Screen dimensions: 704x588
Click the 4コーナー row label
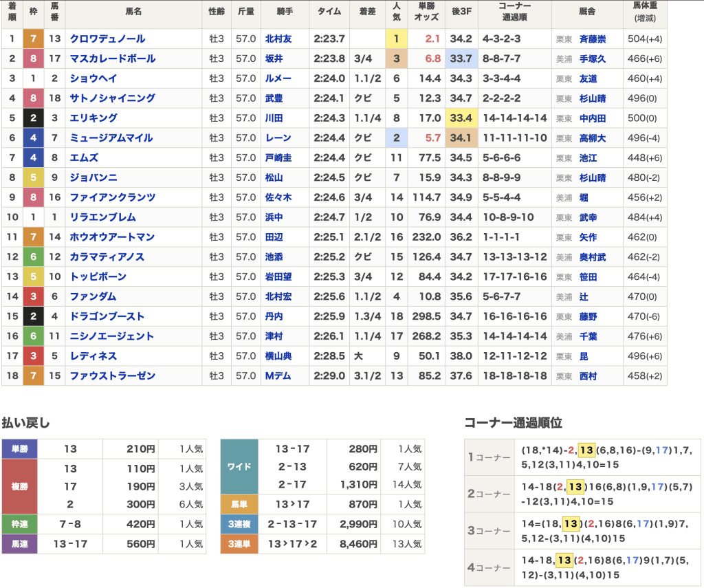click(x=489, y=568)
